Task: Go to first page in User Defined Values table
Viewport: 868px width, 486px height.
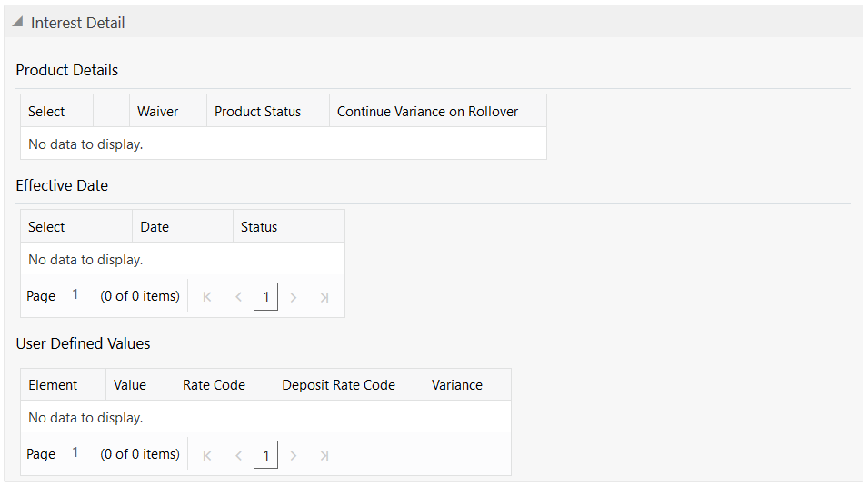Action: coord(207,455)
